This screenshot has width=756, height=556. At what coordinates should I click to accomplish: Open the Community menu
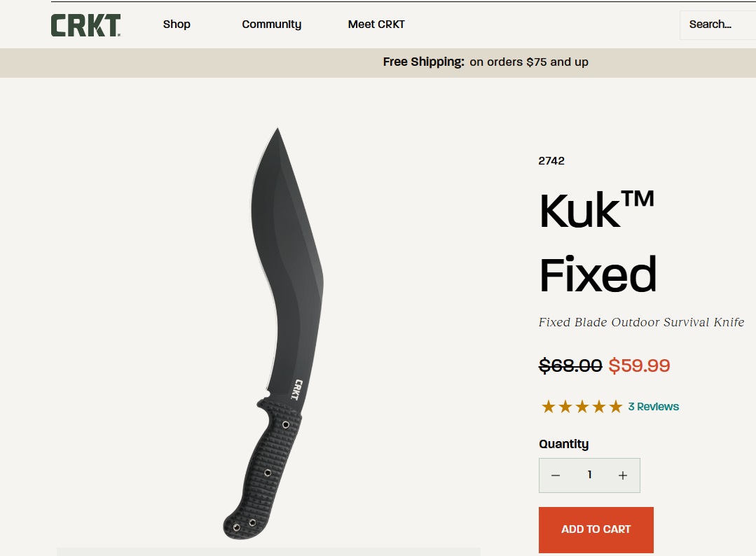pyautogui.click(x=271, y=24)
